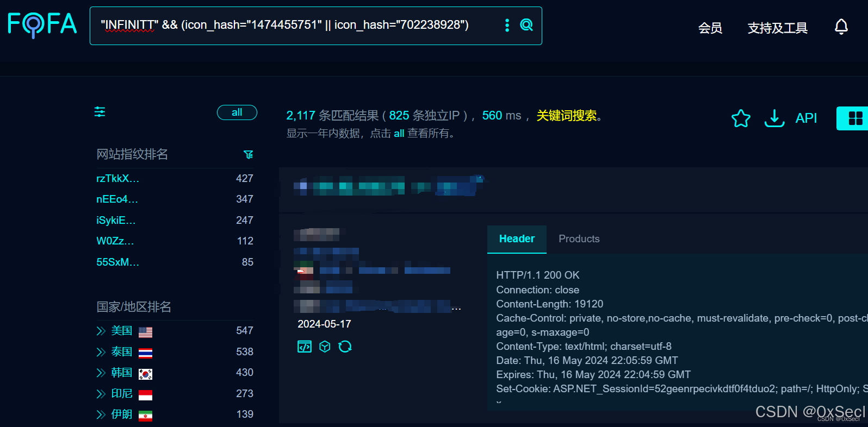
Task: Click the count 427 beside rzTkkX…
Action: pos(245,179)
